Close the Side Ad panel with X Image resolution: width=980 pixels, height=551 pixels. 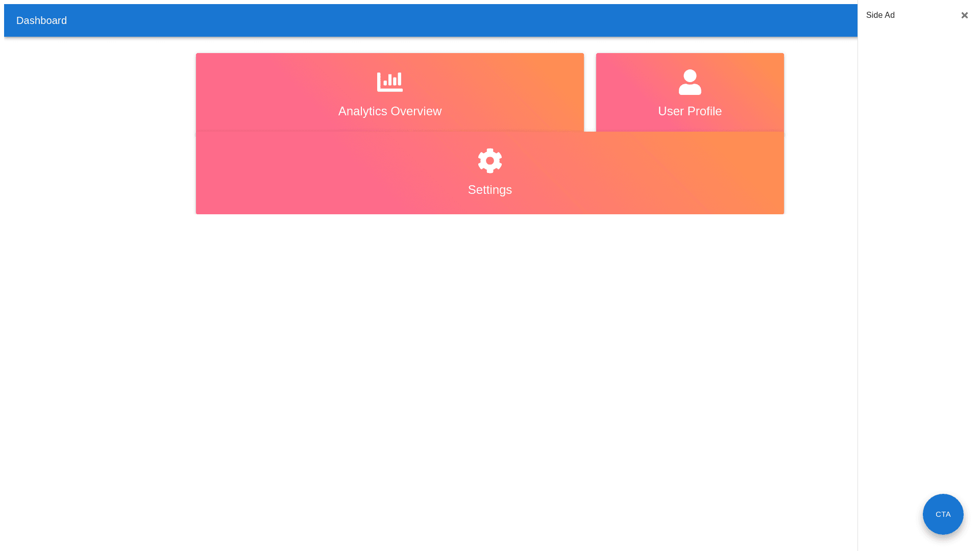(x=964, y=15)
